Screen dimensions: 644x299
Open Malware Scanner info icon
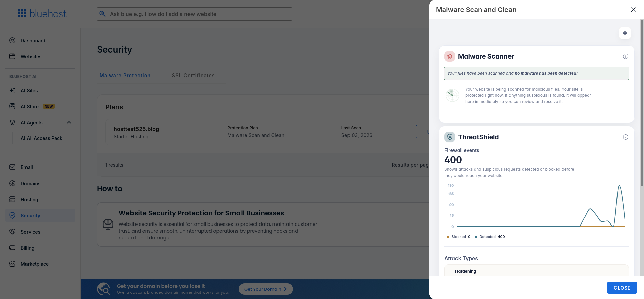point(626,56)
